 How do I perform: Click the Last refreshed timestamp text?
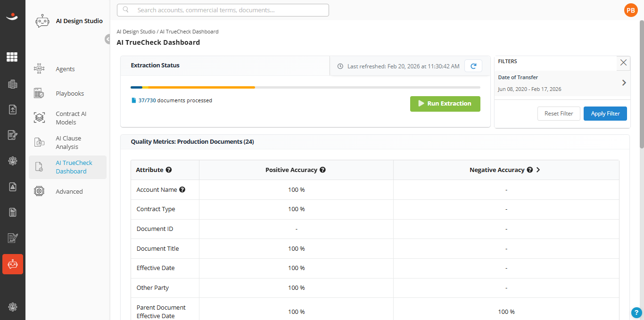point(403,66)
